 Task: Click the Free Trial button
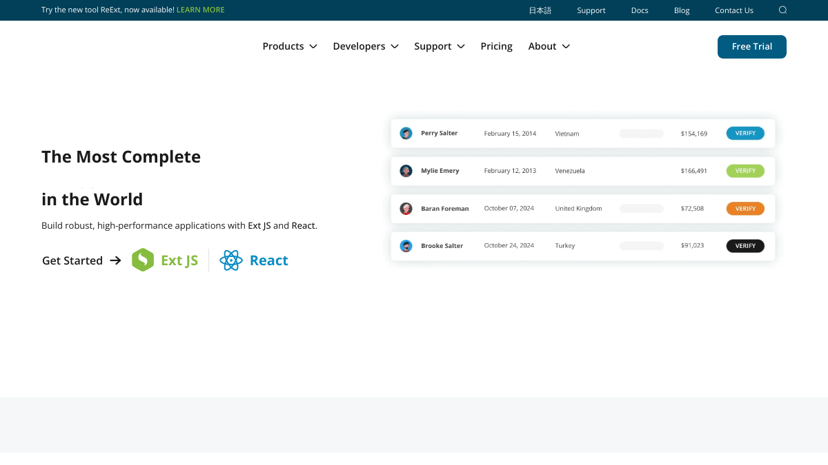click(x=752, y=46)
